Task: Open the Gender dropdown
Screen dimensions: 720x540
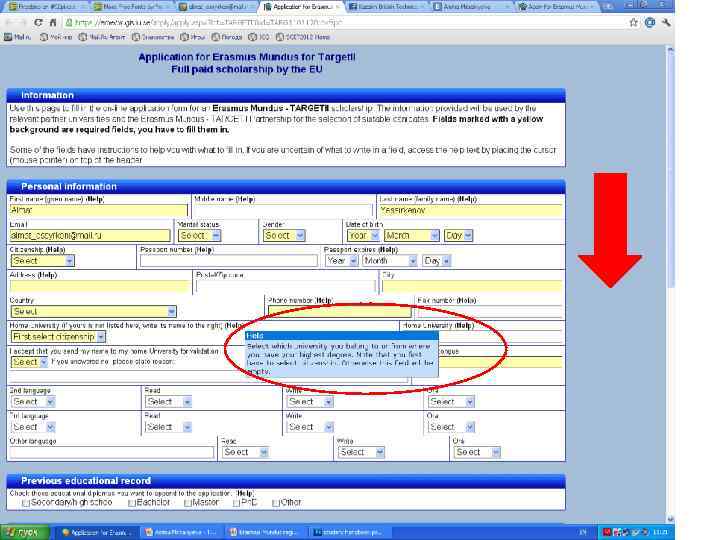Action: click(x=284, y=236)
